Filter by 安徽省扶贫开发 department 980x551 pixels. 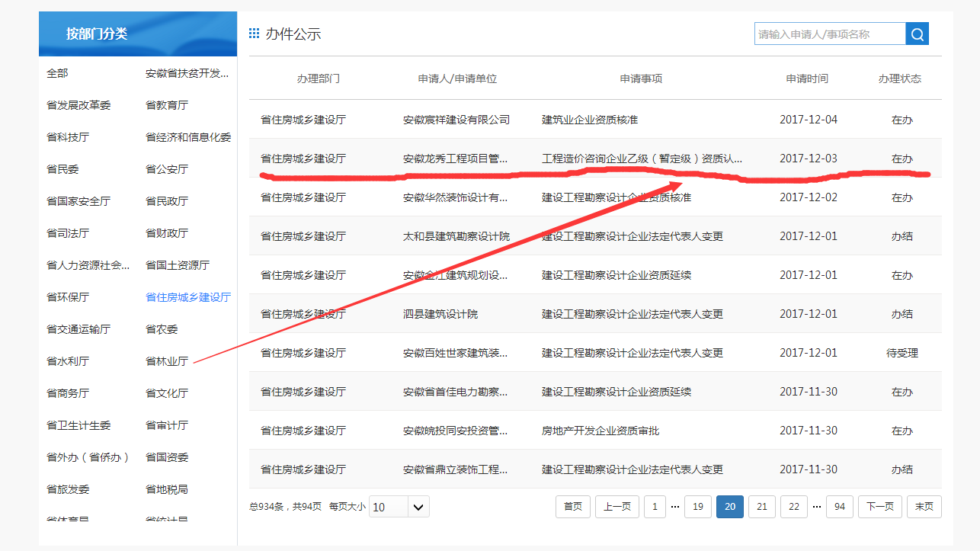[187, 73]
